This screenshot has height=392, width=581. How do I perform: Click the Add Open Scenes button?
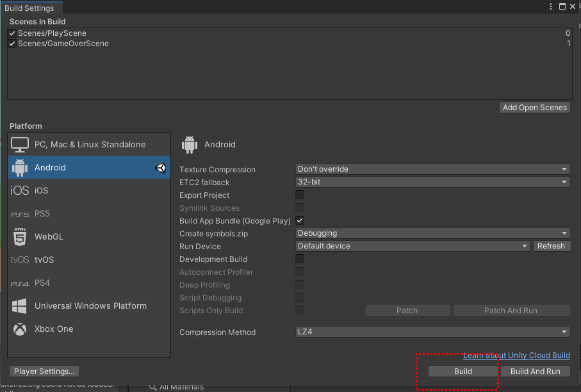[x=535, y=108]
